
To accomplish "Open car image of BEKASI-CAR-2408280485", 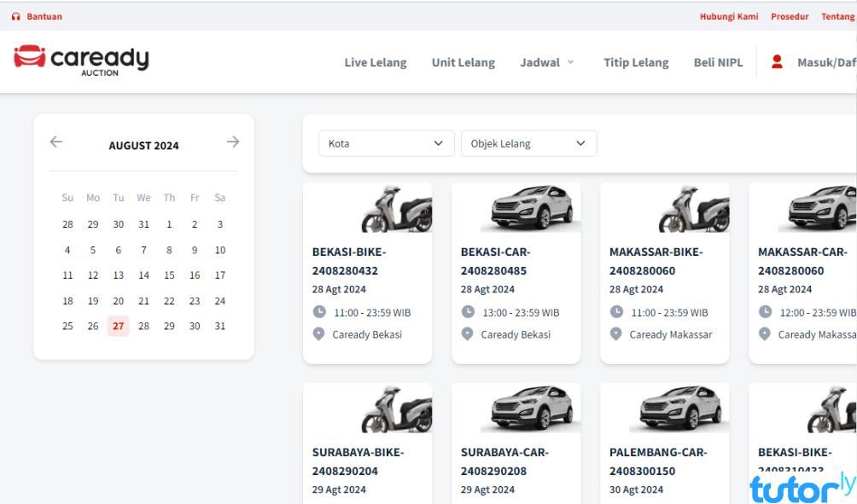I will pos(530,209).
